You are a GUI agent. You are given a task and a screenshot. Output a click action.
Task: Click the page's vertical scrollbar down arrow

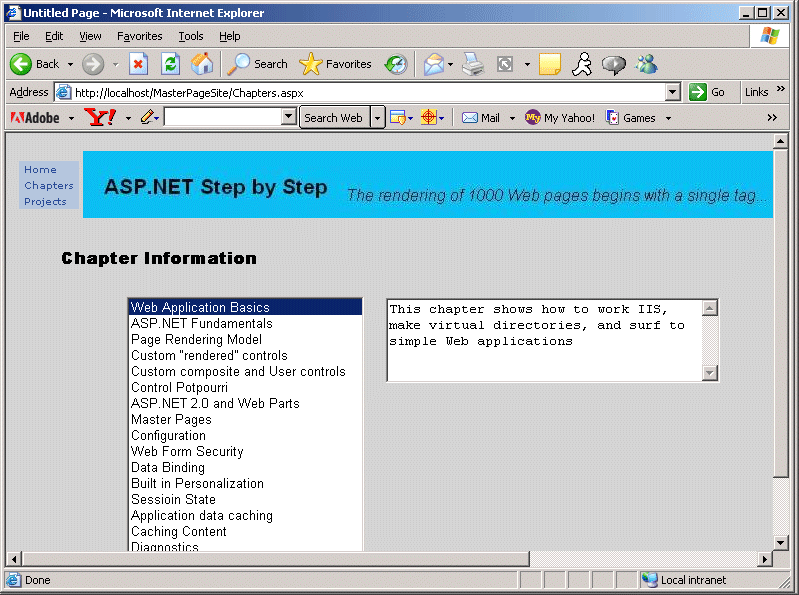pyautogui.click(x=782, y=542)
